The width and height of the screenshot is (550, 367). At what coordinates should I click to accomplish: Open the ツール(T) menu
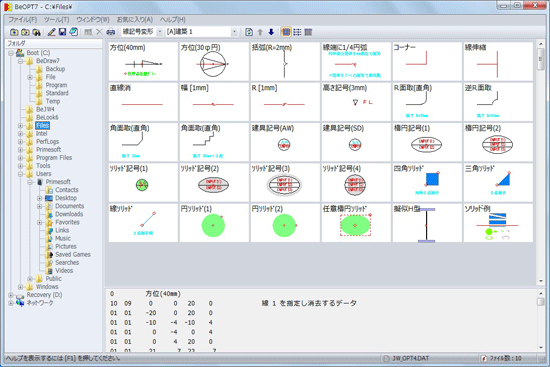[x=56, y=20]
